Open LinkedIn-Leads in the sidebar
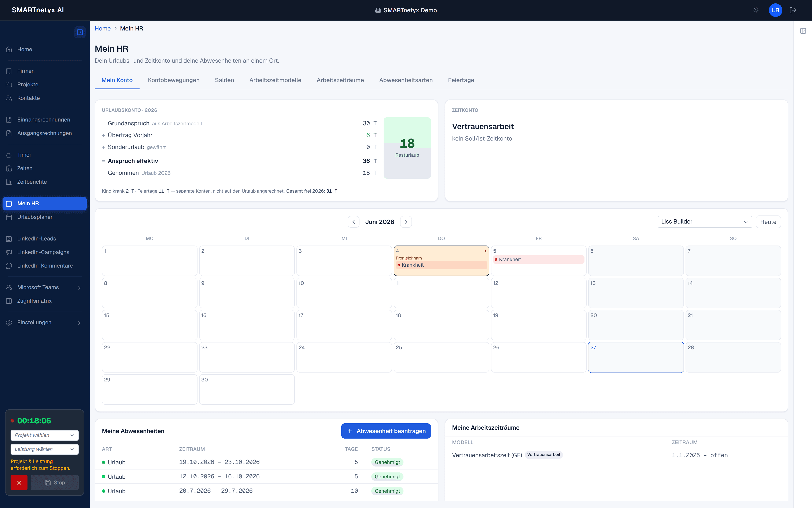The height and width of the screenshot is (508, 812). 44,239
